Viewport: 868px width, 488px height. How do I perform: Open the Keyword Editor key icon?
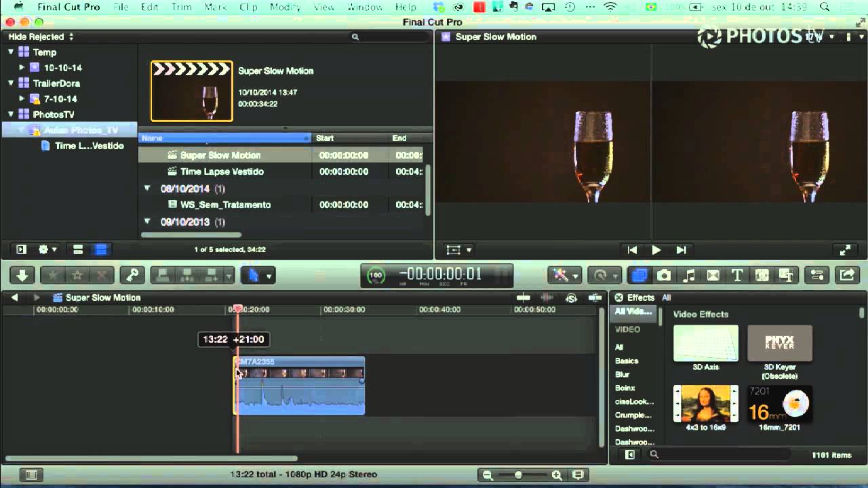[132, 275]
